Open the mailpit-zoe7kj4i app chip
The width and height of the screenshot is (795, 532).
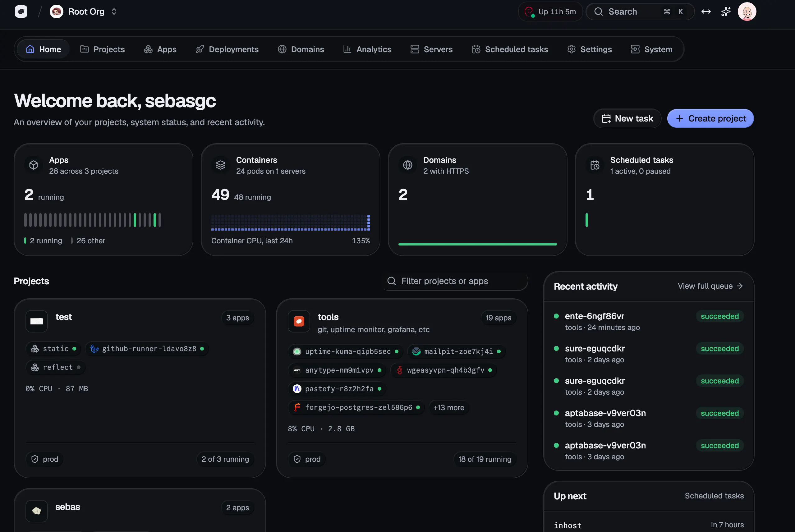(x=456, y=351)
